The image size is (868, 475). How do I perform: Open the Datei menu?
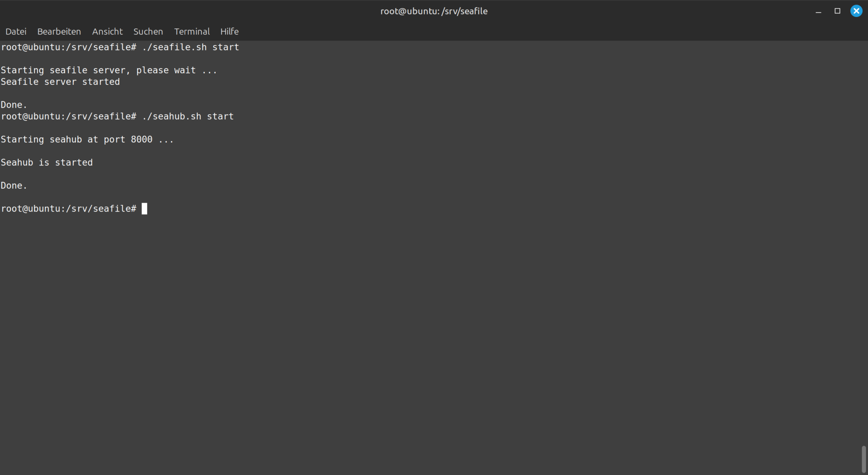16,31
